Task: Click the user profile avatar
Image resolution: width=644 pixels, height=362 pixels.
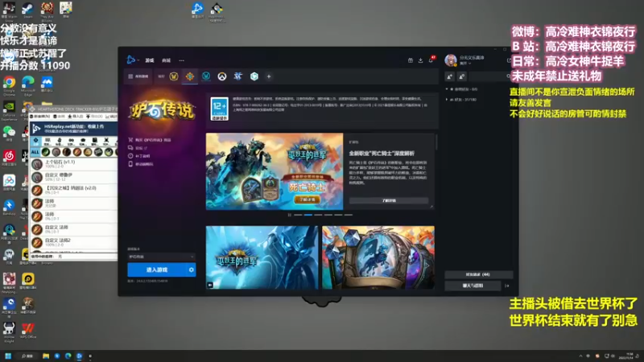Action: tap(451, 60)
